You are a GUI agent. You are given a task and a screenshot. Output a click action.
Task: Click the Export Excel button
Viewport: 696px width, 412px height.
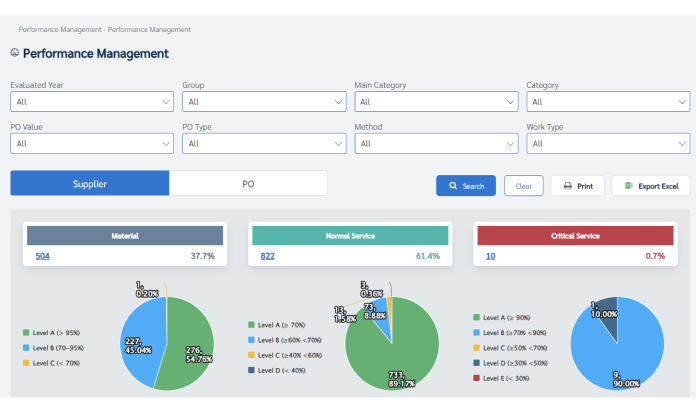coord(650,186)
